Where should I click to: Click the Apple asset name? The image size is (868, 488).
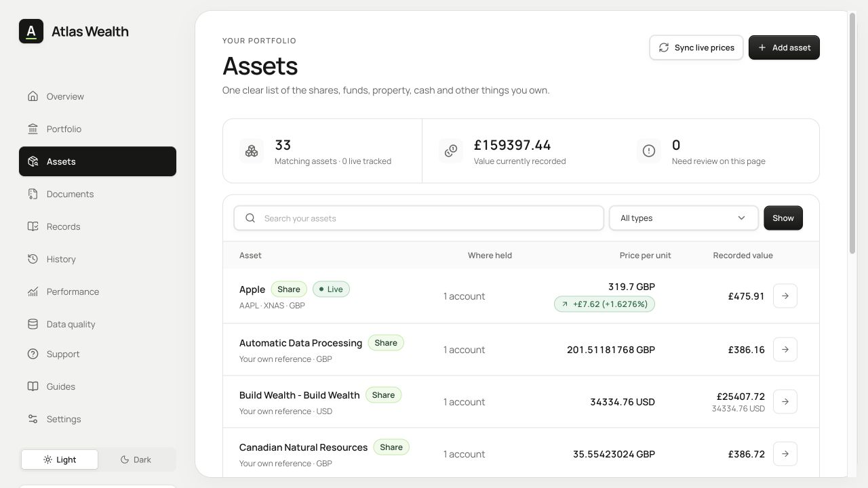pyautogui.click(x=252, y=289)
